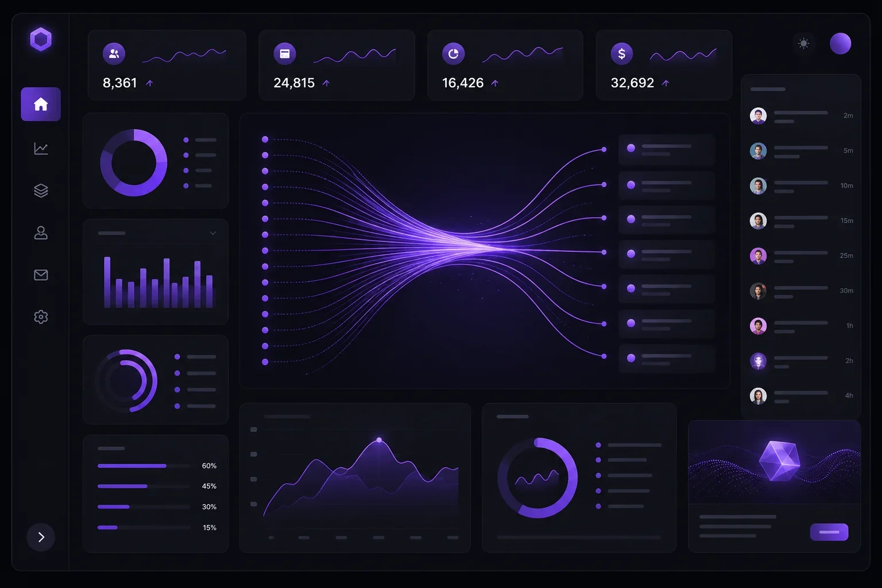Select the activity row marked 1h
The image size is (882, 588).
[802, 326]
